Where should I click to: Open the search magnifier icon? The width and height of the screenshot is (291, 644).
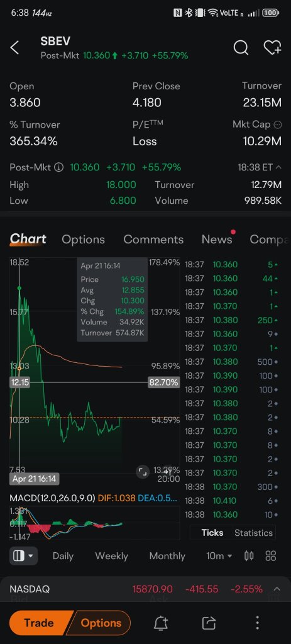pyautogui.click(x=241, y=48)
